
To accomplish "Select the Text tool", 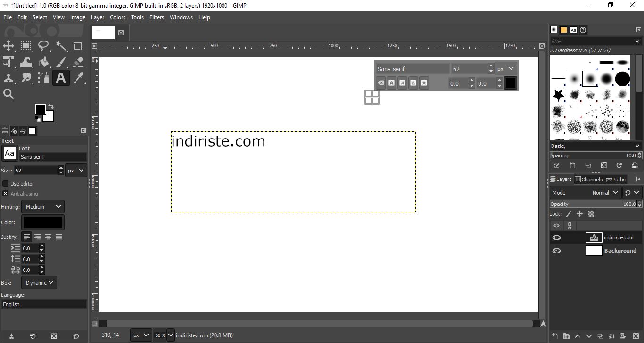I will pos(61,78).
